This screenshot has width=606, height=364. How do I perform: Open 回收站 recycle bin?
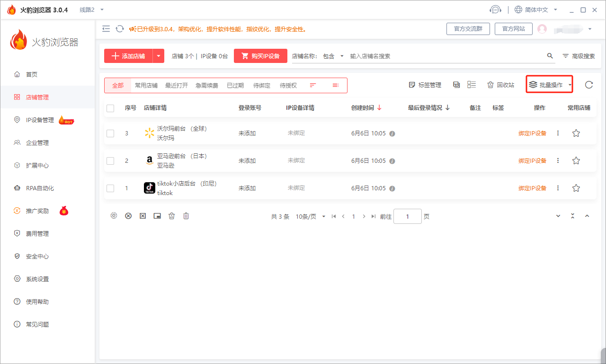click(x=500, y=85)
